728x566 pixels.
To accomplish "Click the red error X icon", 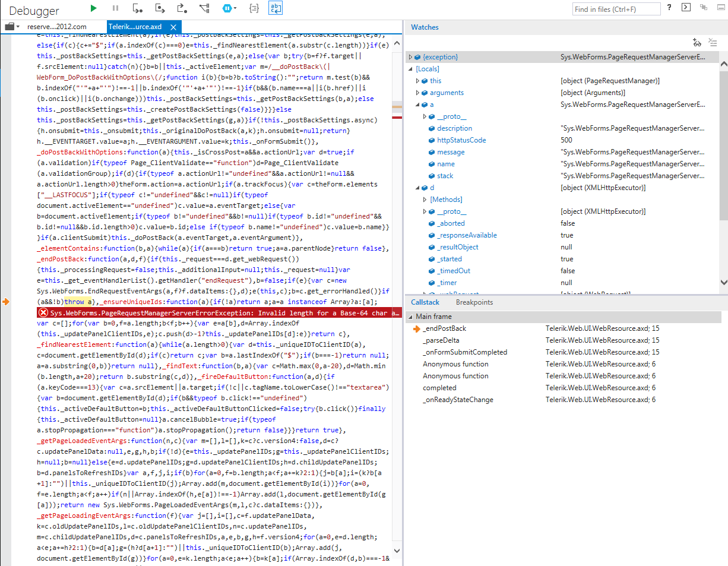I will 43,312.
